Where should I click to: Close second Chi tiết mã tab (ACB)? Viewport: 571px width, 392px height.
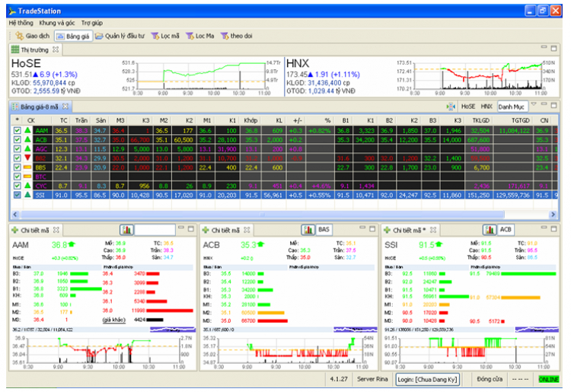pyautogui.click(x=247, y=230)
